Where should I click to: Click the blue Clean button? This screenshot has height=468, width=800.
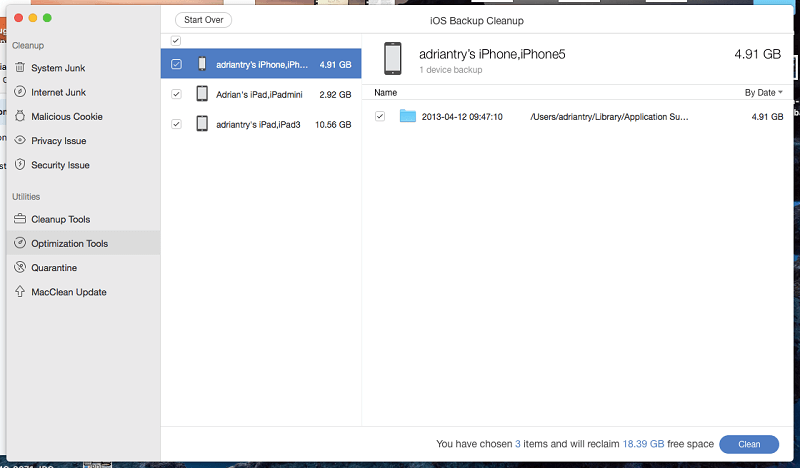click(x=749, y=444)
